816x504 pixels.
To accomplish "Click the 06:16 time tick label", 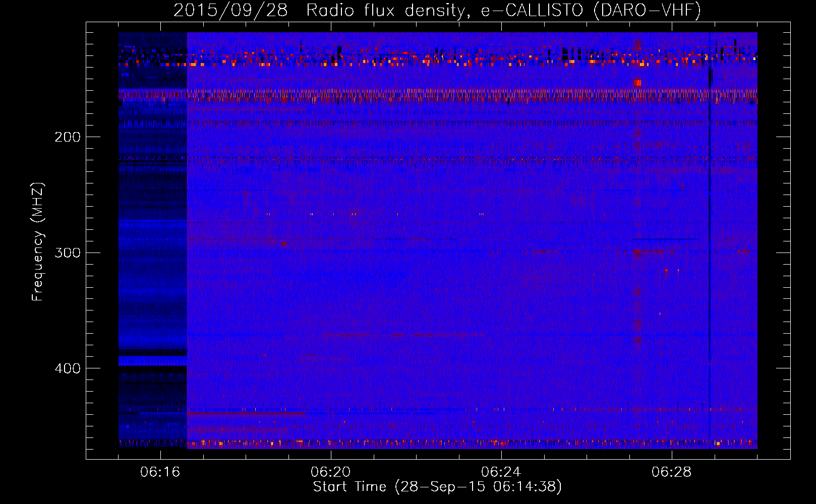I will (160, 472).
